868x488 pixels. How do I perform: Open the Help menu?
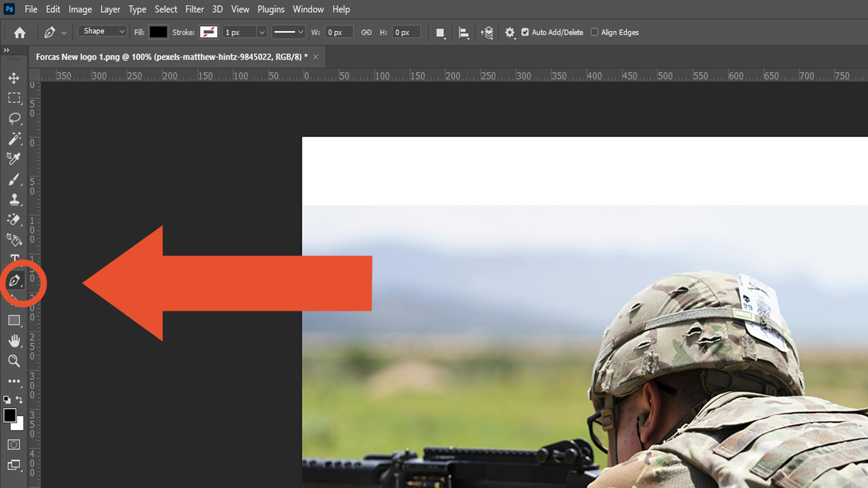[x=341, y=10]
